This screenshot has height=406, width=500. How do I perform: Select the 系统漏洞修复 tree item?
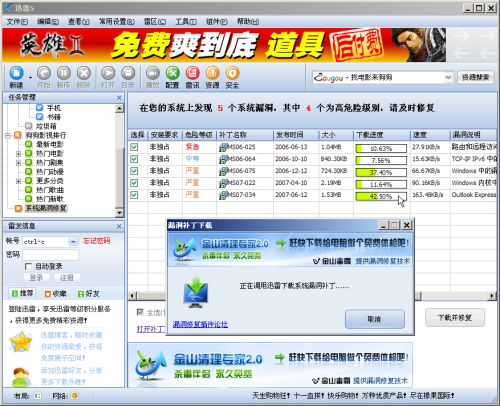click(46, 208)
